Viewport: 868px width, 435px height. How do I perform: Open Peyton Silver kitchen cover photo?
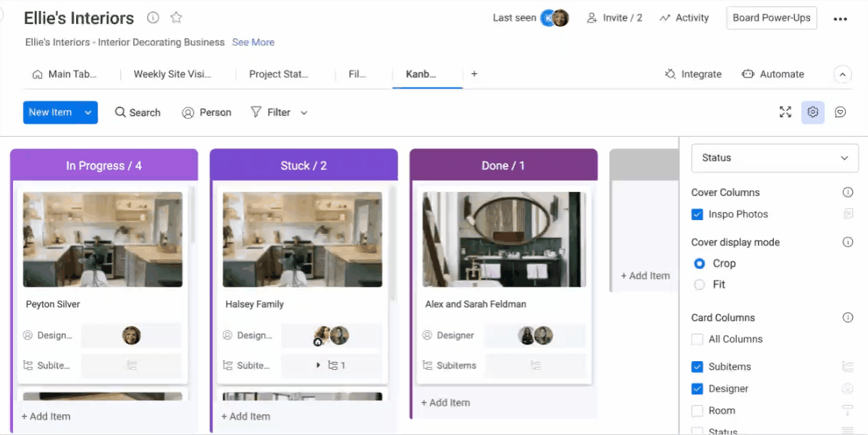coord(103,240)
